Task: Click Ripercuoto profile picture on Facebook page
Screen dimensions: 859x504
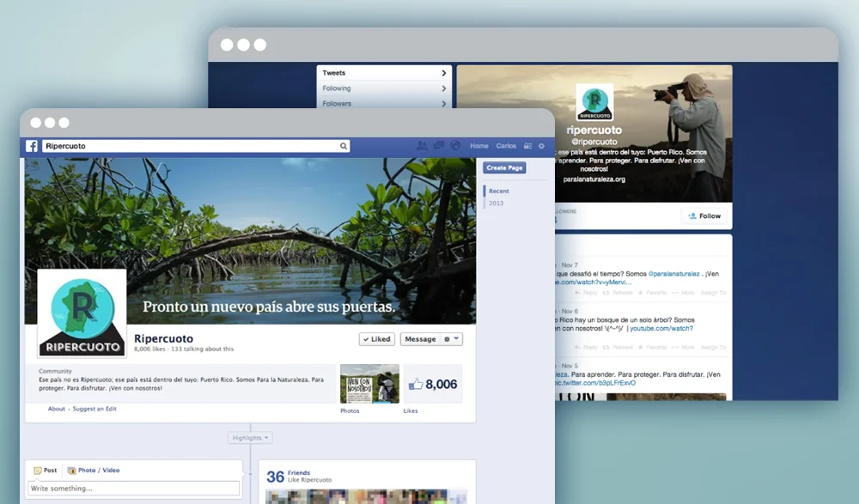Action: (x=82, y=313)
